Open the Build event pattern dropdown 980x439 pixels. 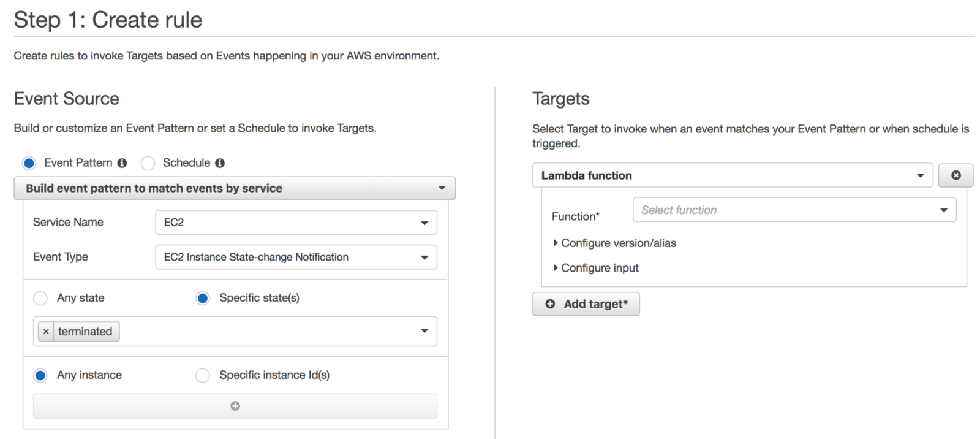click(x=235, y=188)
